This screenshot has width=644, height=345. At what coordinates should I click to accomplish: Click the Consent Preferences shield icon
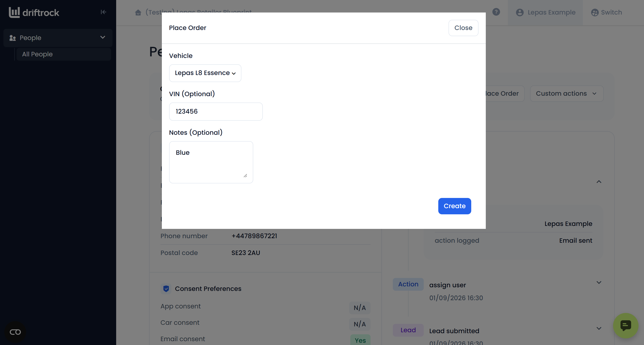point(166,288)
